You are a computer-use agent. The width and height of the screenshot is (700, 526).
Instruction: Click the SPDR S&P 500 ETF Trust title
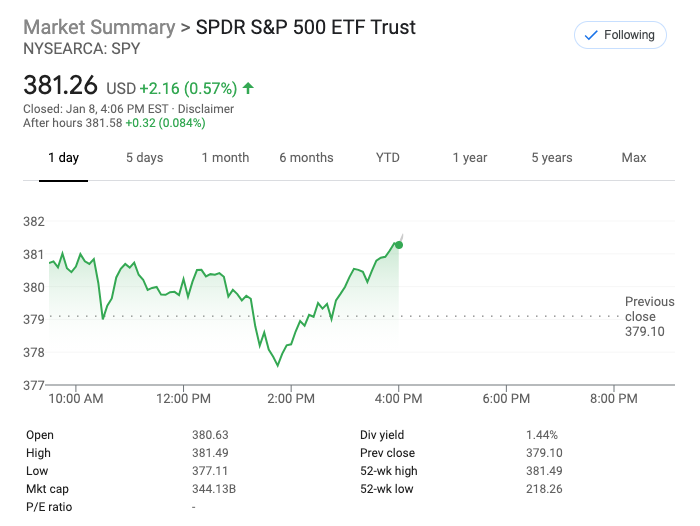[x=306, y=27]
